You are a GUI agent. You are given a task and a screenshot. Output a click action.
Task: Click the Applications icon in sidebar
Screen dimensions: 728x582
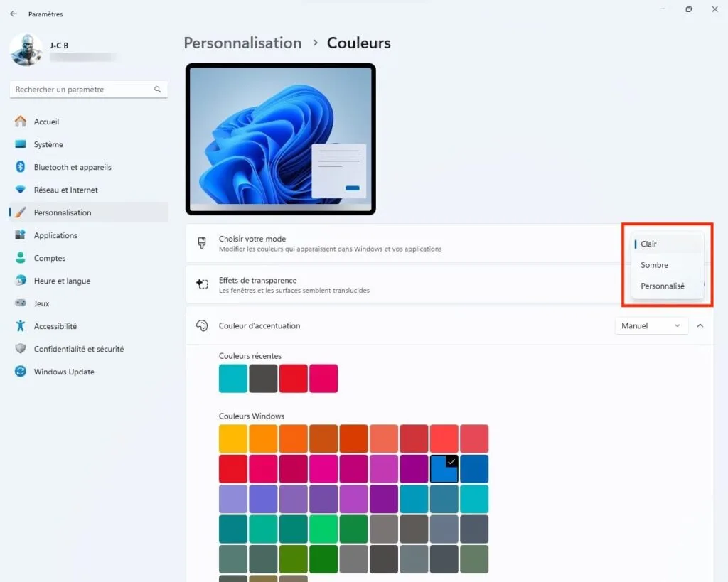pyautogui.click(x=21, y=235)
